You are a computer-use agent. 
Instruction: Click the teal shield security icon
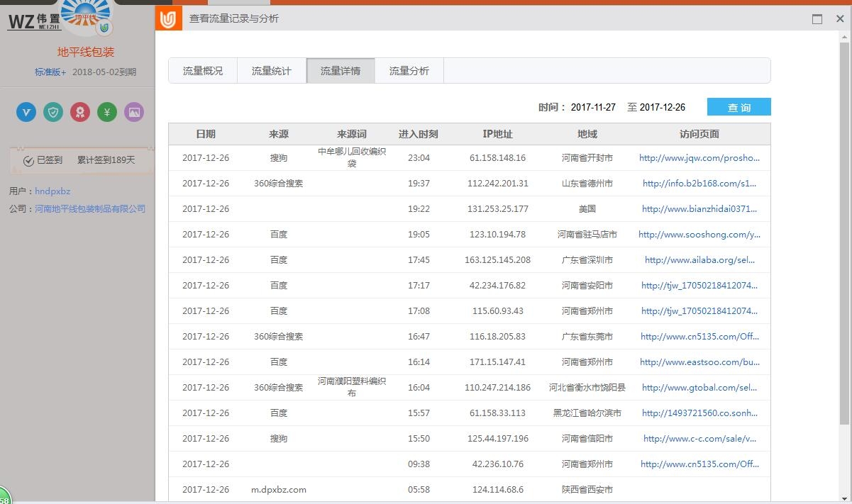tap(53, 112)
